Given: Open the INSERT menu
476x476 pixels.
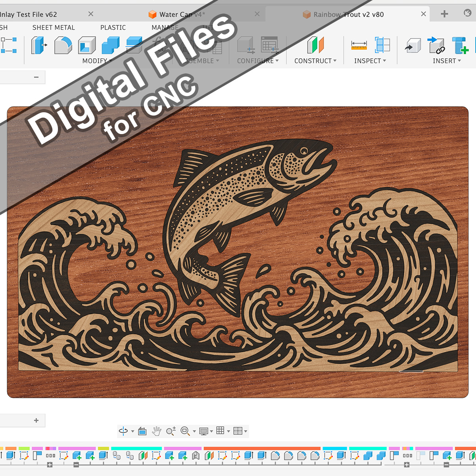Looking at the screenshot, I should coord(446,61).
